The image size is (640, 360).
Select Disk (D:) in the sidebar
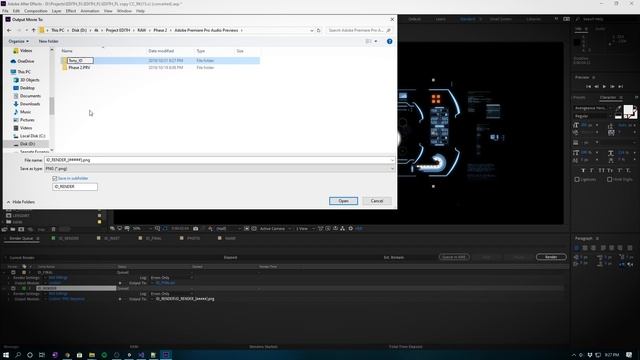tap(27, 144)
